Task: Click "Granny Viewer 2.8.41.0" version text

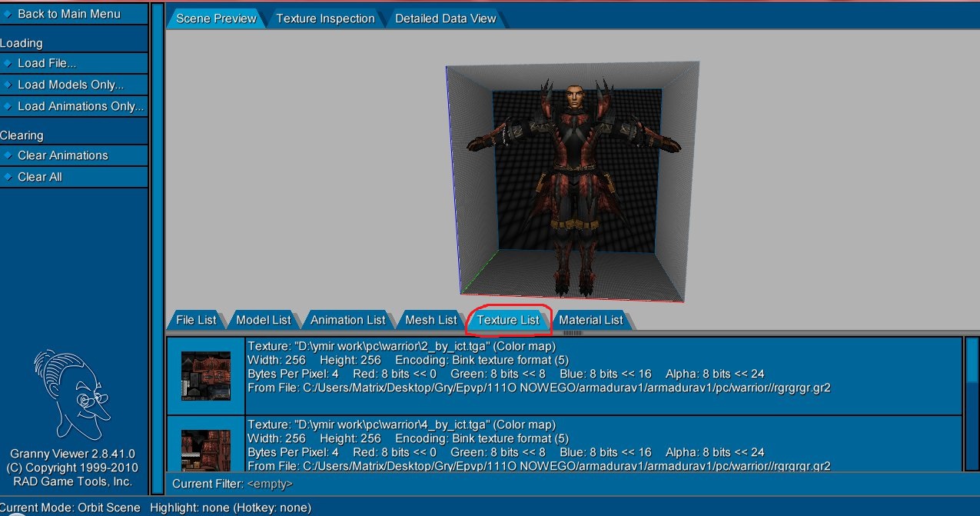Action: [72, 454]
